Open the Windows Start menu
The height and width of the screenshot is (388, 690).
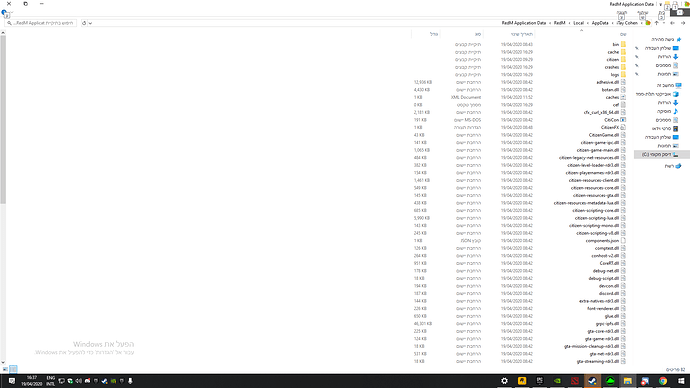click(681, 381)
